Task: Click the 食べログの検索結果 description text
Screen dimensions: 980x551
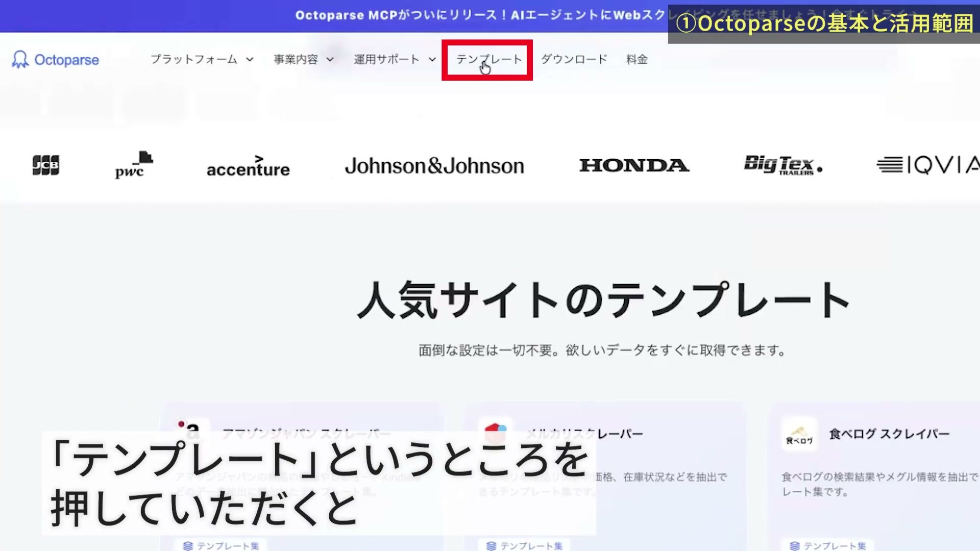Action: click(x=880, y=484)
